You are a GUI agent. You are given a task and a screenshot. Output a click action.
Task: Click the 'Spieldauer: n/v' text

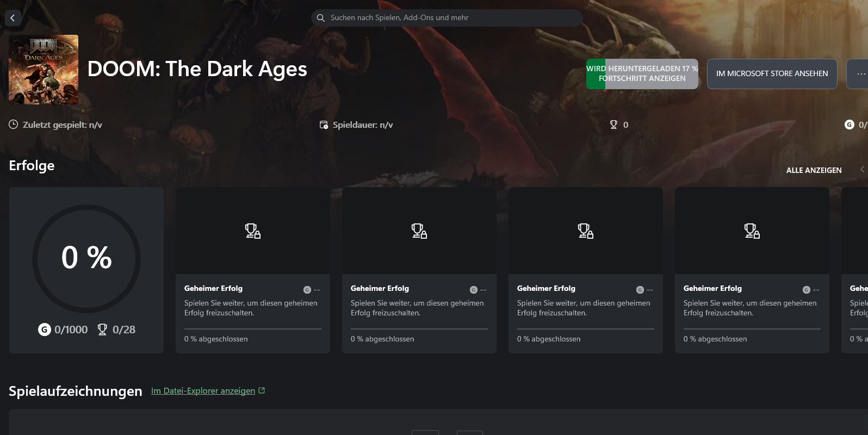click(x=363, y=125)
